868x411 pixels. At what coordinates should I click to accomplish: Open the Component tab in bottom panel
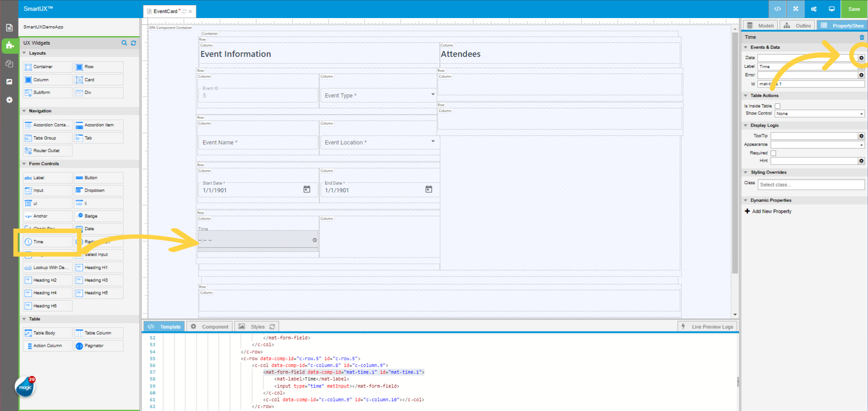[x=210, y=327]
